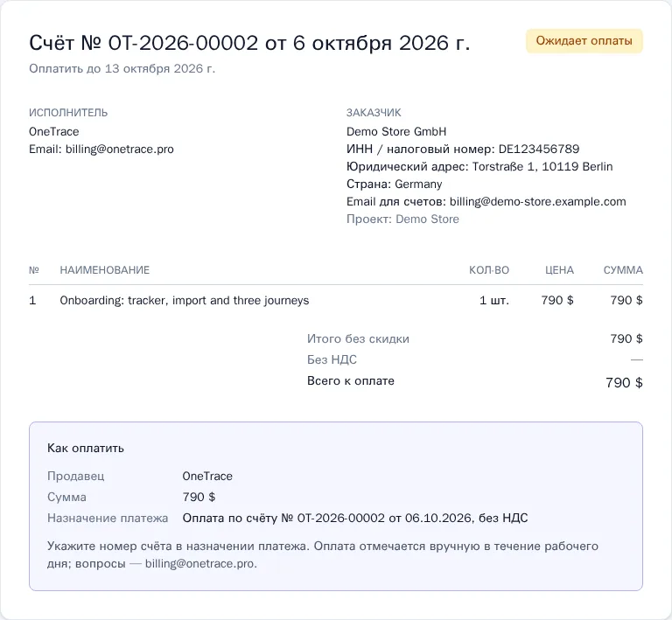Click the "Всего к оплате" total amount
Viewport: 672px width, 620px height.
(624, 382)
